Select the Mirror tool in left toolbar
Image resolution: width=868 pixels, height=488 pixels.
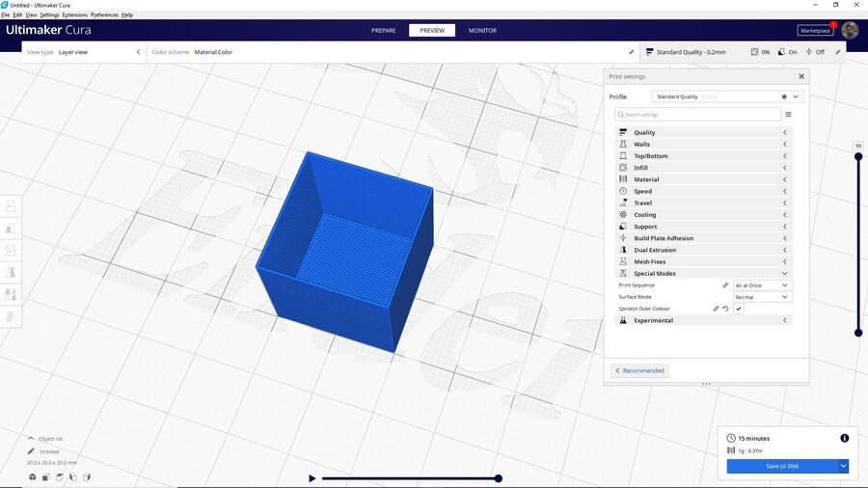(11, 272)
